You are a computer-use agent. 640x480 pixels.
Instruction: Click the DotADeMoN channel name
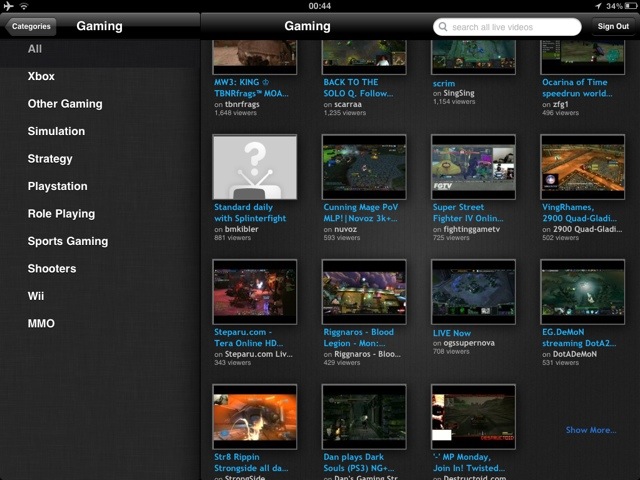[575, 354]
